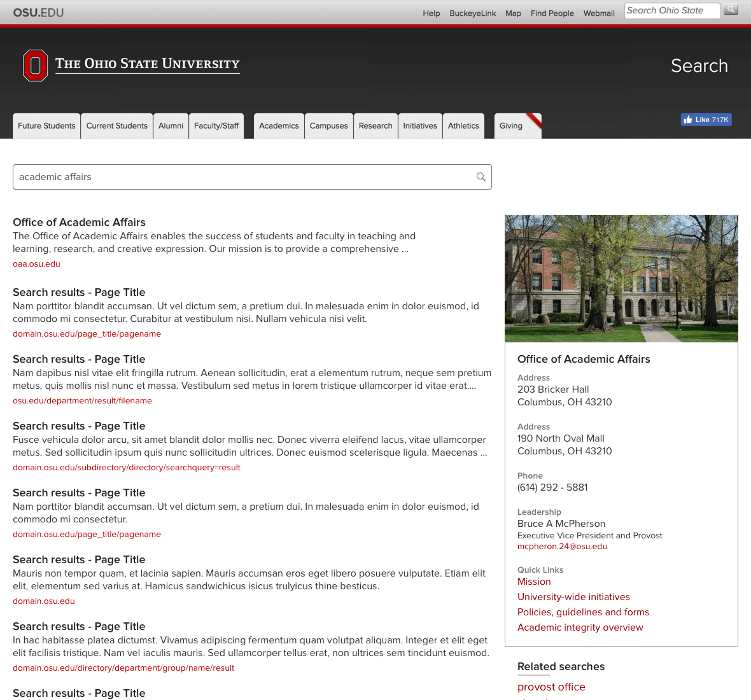Screen dimensions: 751x700
Task: Open the Initiatives tab
Action: pos(420,126)
